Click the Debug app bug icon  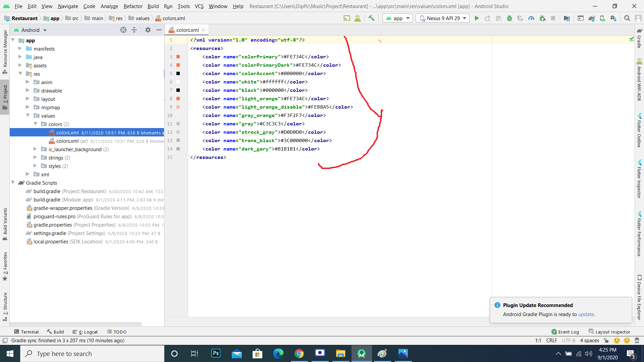tap(509, 18)
